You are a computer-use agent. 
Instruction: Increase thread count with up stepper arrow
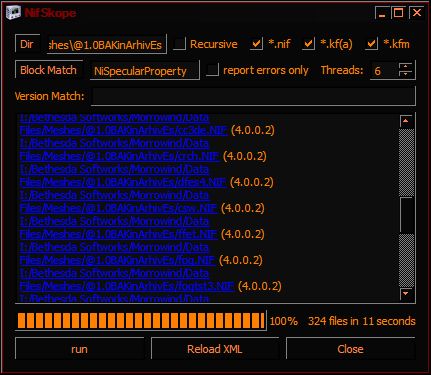405,66
